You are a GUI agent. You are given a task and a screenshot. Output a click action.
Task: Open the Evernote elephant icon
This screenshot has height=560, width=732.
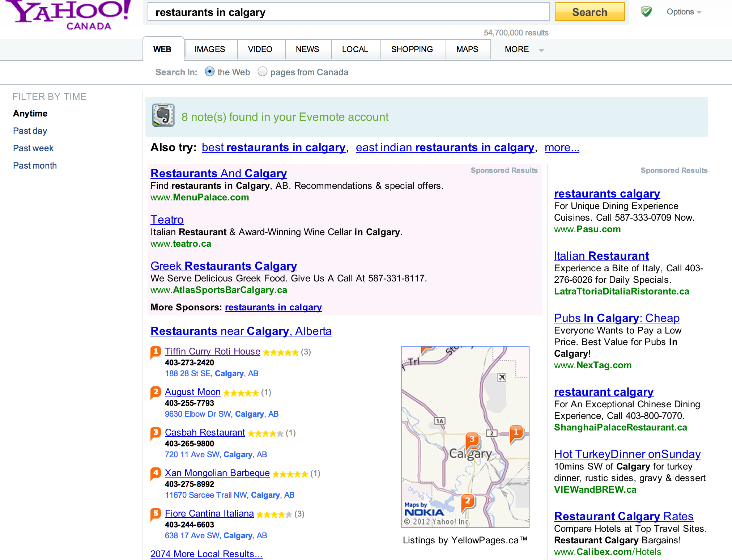(x=163, y=115)
